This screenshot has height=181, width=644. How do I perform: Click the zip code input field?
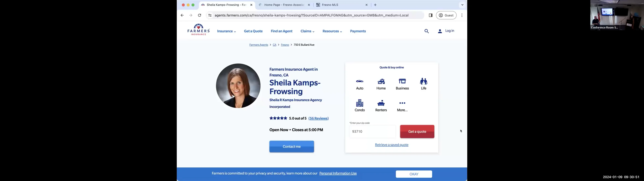pyautogui.click(x=372, y=132)
